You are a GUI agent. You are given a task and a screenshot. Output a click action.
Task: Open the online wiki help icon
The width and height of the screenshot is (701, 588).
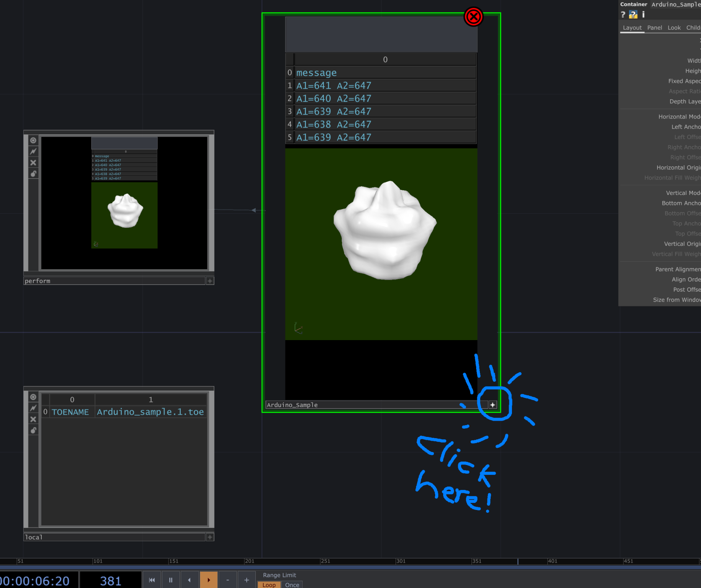(633, 14)
